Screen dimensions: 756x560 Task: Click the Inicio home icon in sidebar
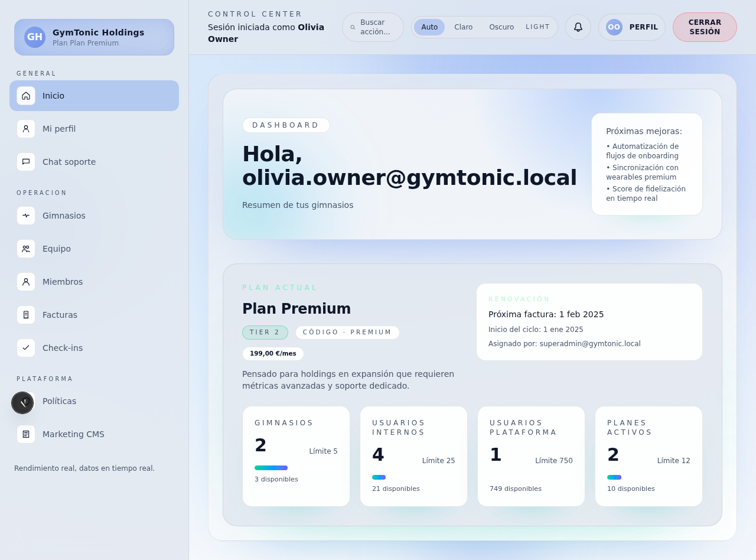point(26,96)
